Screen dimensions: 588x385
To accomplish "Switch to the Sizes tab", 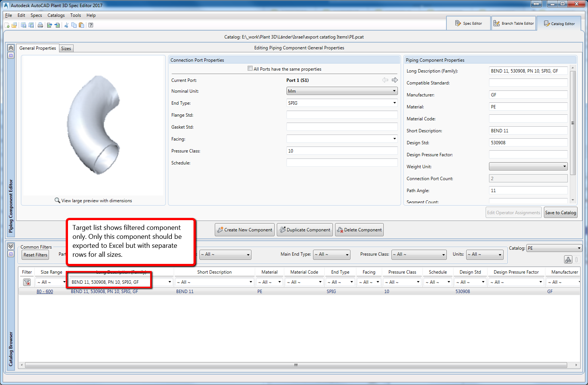I will click(x=66, y=49).
